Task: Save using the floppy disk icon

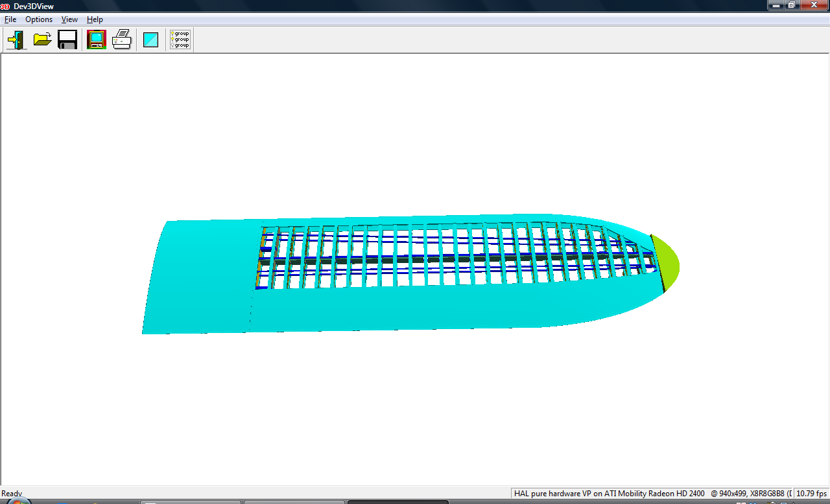Action: tap(67, 40)
